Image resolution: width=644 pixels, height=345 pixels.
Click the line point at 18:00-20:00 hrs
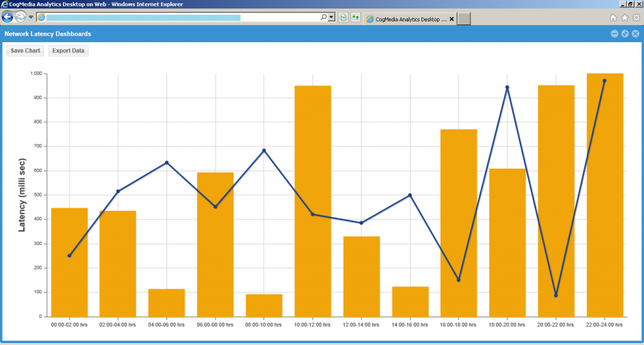[508, 87]
